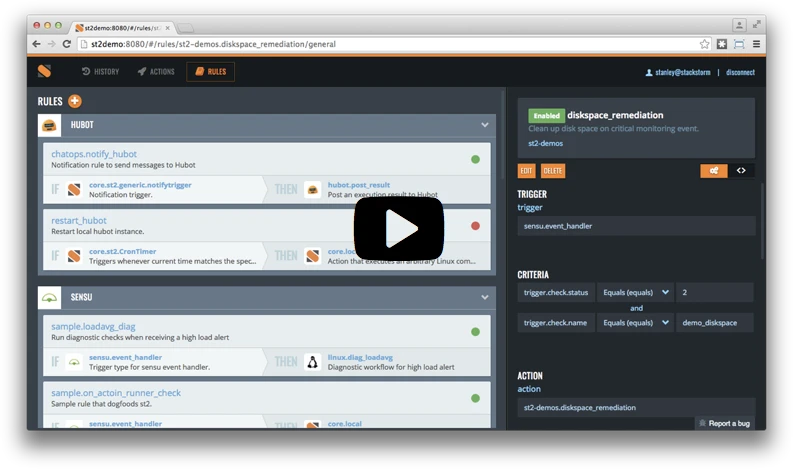Click StackStorm icon beside core.st2.generic.notifytrigger

point(74,190)
